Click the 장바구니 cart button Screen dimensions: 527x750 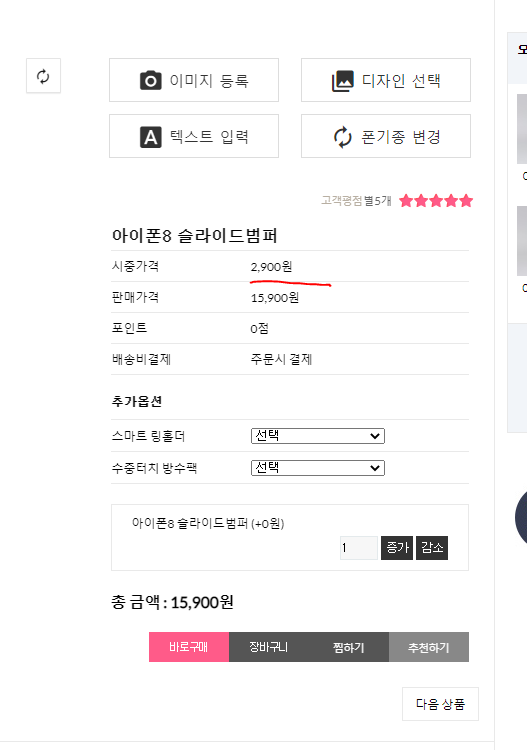(x=269, y=647)
